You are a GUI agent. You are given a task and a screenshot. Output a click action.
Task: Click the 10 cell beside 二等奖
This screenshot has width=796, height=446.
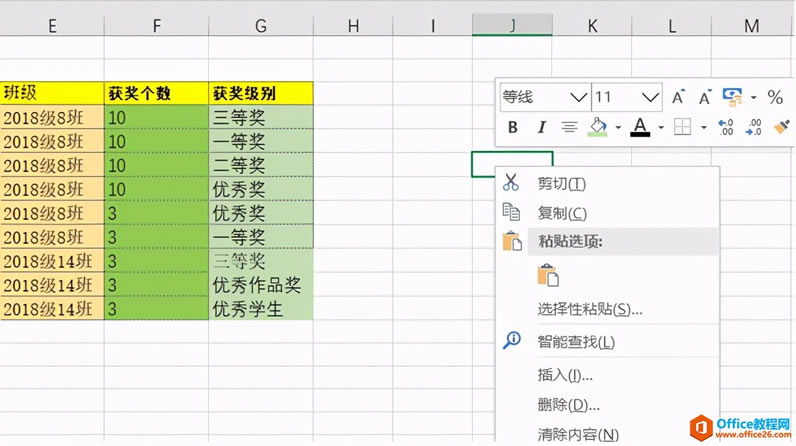coord(156,165)
